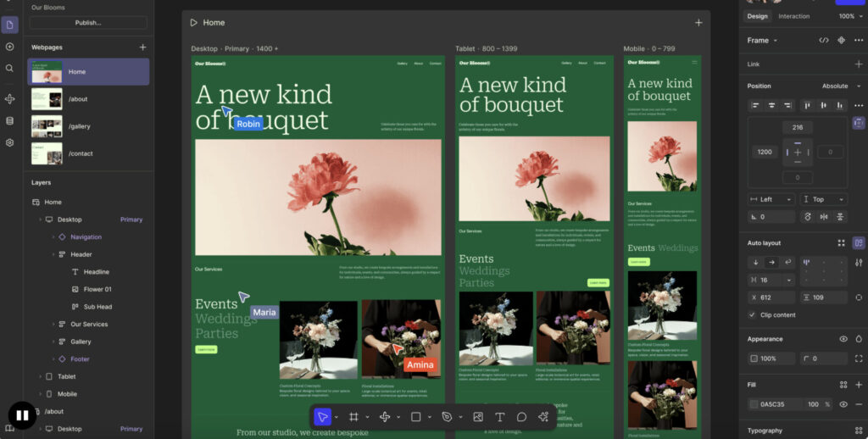This screenshot has width=868, height=439.
Task: Open the 100% zoom dropdown
Action: 849,16
